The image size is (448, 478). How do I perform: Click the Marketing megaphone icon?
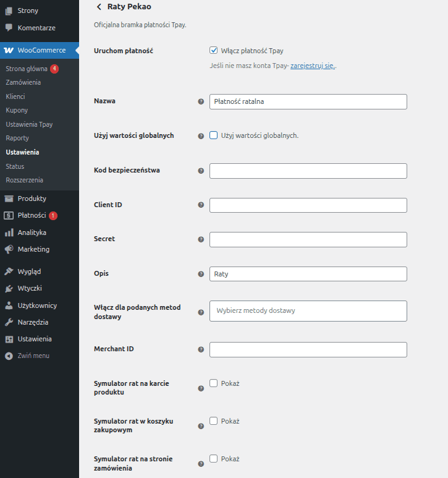9,249
